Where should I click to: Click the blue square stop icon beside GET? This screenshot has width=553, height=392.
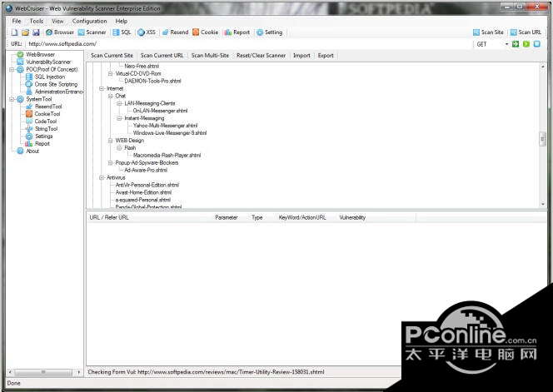pos(537,44)
